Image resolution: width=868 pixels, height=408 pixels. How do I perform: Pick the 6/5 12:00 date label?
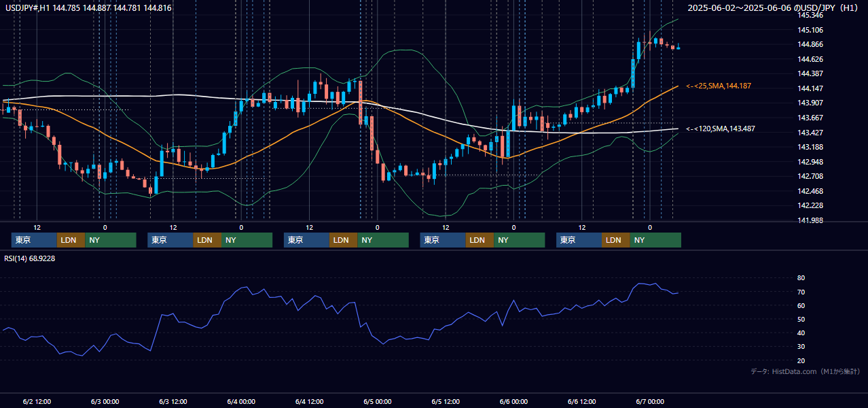[446, 401]
